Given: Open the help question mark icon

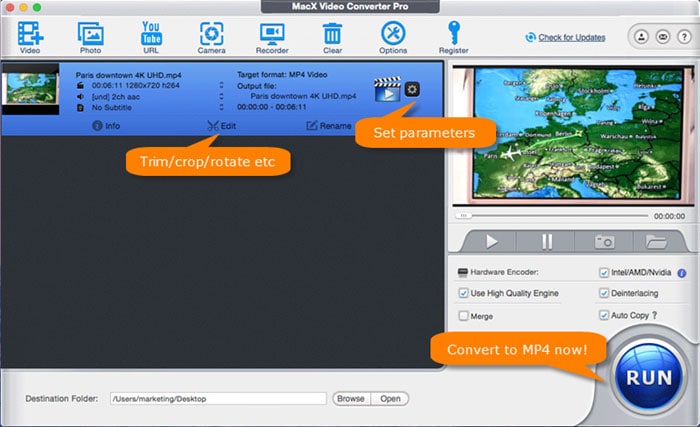Looking at the screenshot, I should [x=684, y=37].
